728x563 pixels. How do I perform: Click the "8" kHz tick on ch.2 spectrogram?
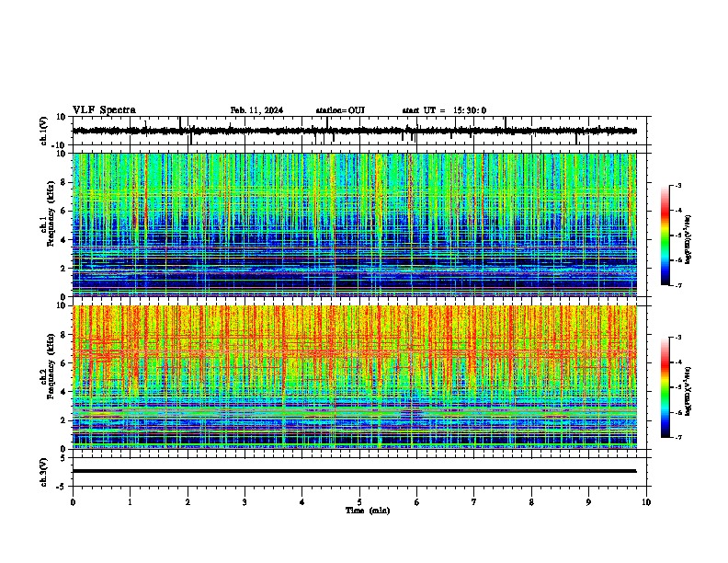point(64,335)
